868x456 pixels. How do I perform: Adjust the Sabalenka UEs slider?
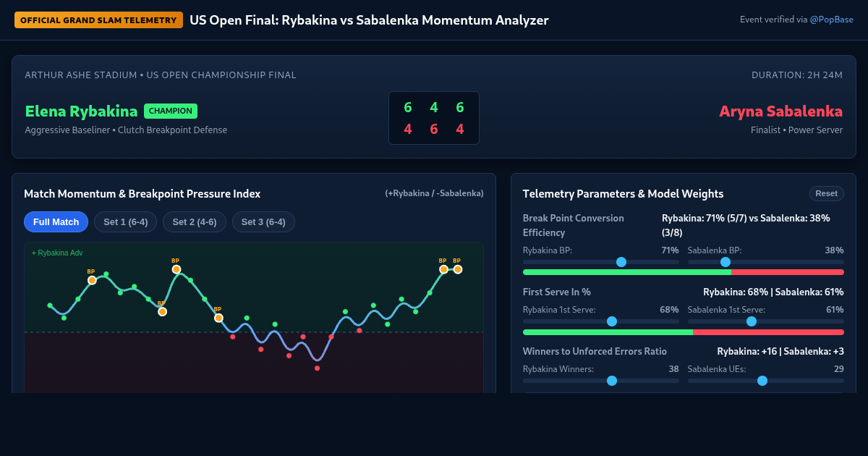pos(766,381)
